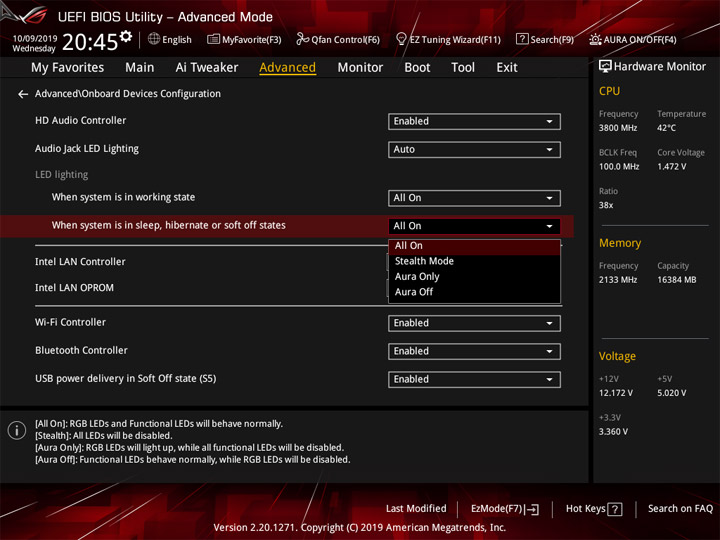Screen dimensions: 720x540
Task: Open Search(F9) question icon
Action: (x=522, y=39)
